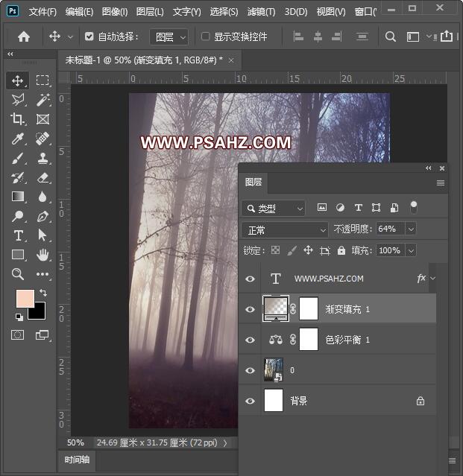Image resolution: width=463 pixels, height=476 pixels.
Task: Select the Blur tool
Action: click(x=42, y=197)
